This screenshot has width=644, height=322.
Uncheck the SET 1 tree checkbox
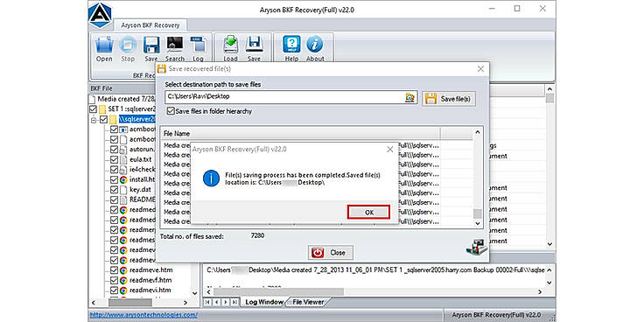[94, 109]
